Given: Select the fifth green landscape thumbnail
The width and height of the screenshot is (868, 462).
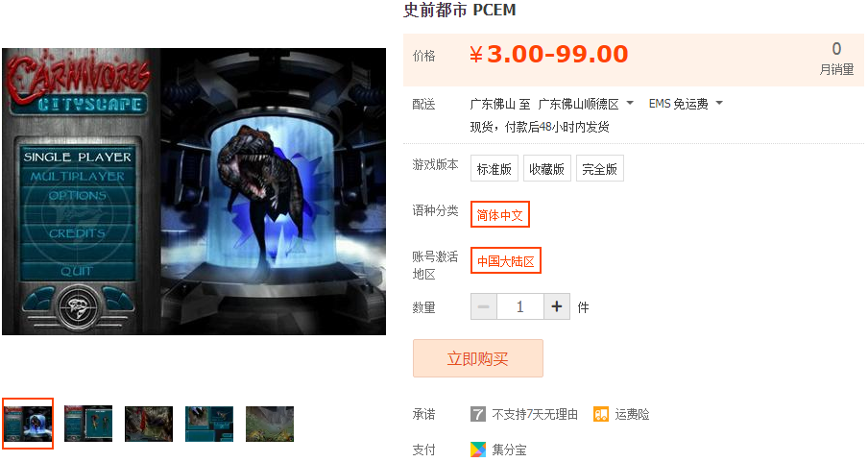Looking at the screenshot, I should [x=270, y=424].
